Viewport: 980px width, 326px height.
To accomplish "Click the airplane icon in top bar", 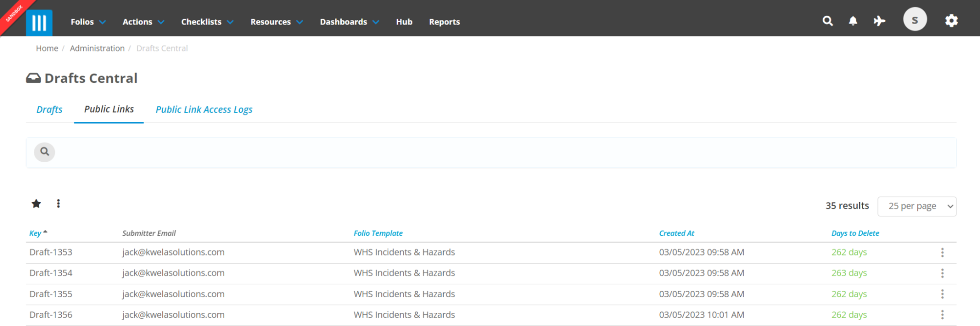I will coord(879,21).
